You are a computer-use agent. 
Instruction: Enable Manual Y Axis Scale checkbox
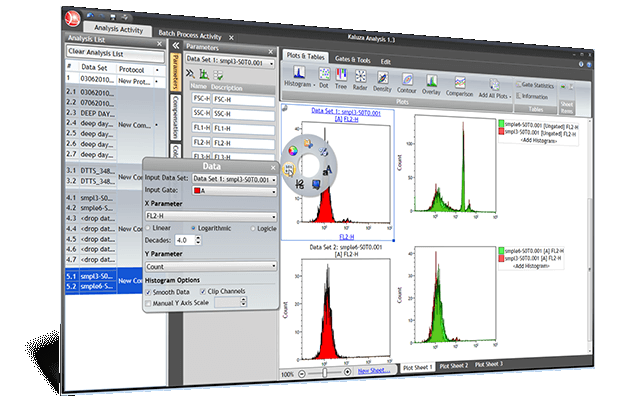(x=148, y=303)
